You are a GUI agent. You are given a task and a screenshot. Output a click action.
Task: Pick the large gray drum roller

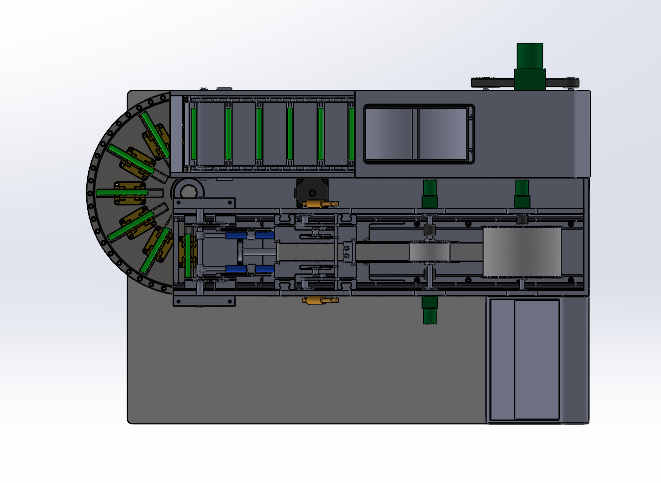pyautogui.click(x=522, y=252)
